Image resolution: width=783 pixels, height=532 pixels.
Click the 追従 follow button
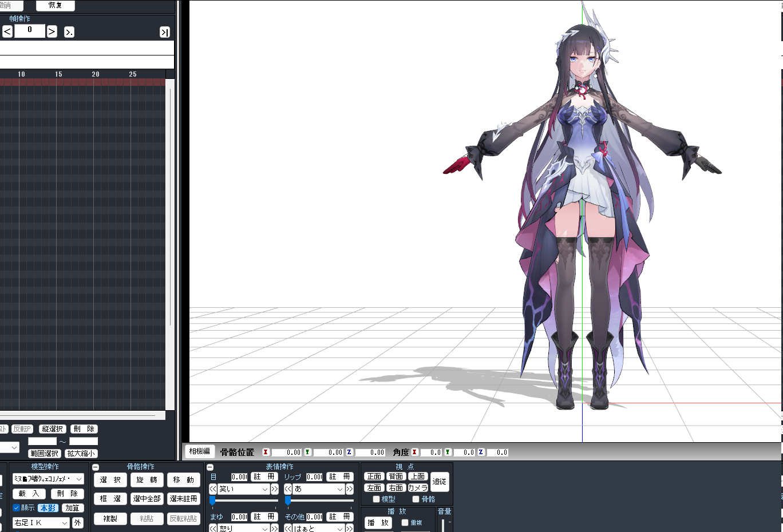pyautogui.click(x=440, y=482)
